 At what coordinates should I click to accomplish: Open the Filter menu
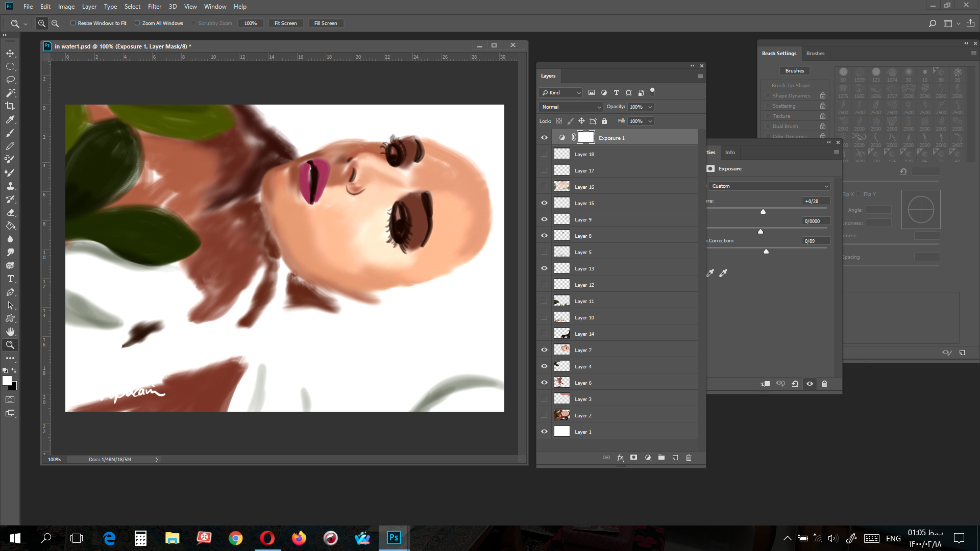155,7
